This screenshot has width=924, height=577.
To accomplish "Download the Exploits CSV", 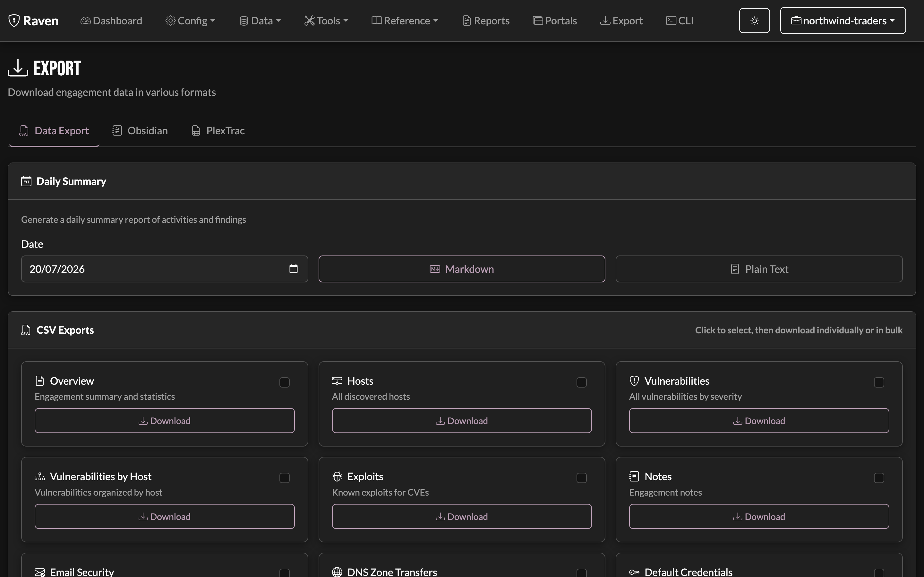I will (462, 516).
